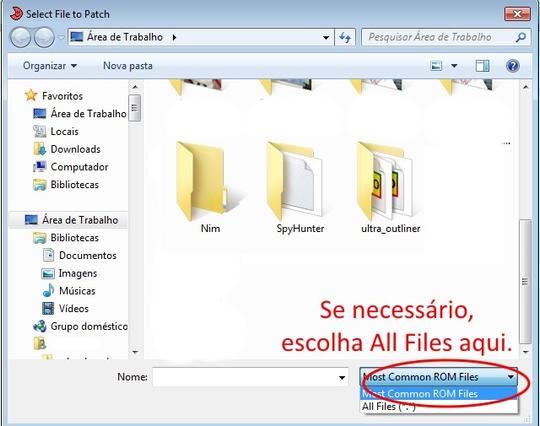Open Imagens library
The image size is (540, 426).
pyautogui.click(x=78, y=273)
